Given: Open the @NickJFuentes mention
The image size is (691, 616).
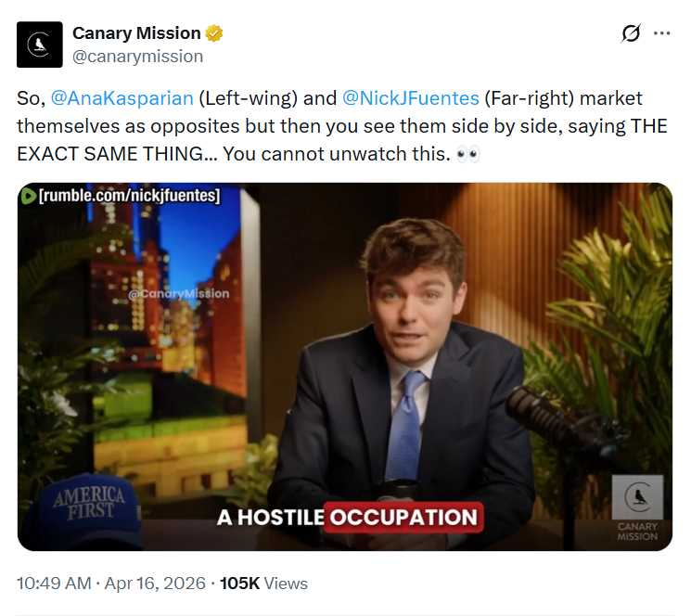Looking at the screenshot, I should click(410, 97).
